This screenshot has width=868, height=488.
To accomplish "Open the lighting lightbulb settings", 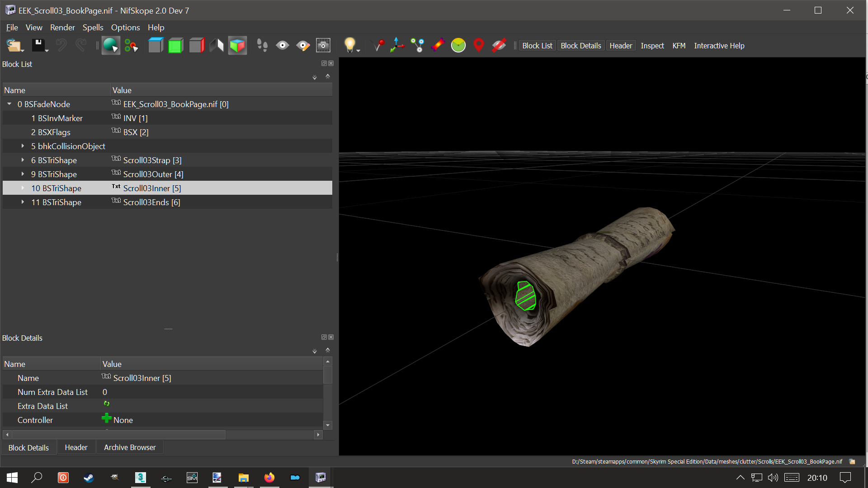I will tap(350, 45).
